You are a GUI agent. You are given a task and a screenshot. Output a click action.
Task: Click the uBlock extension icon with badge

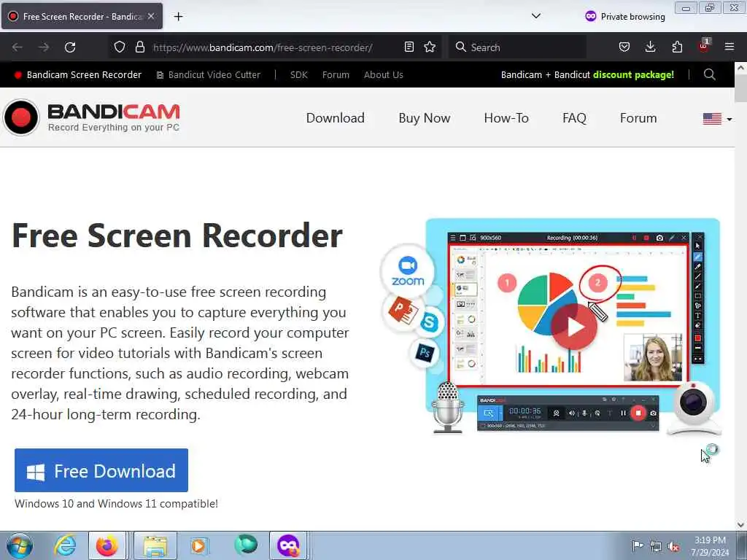click(704, 46)
